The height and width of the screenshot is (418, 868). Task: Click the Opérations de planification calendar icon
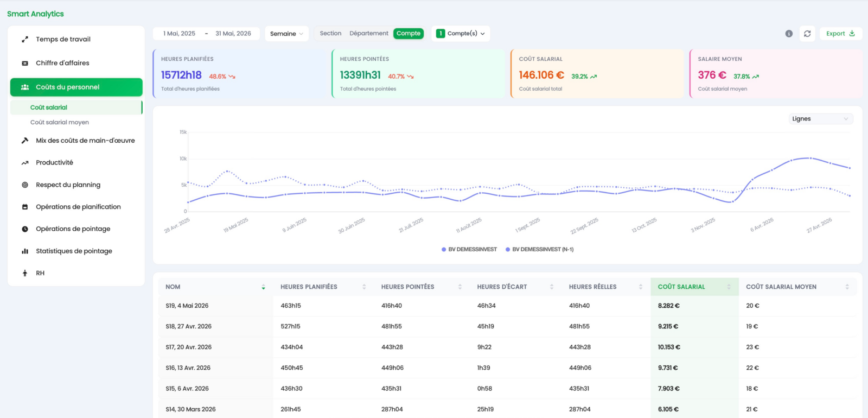pyautogui.click(x=25, y=207)
